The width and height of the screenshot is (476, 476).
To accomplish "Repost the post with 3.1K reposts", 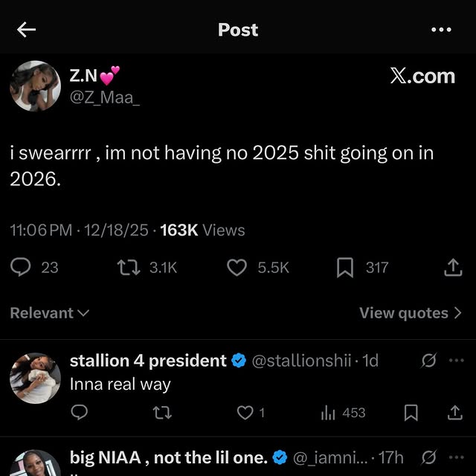I will point(129,267).
